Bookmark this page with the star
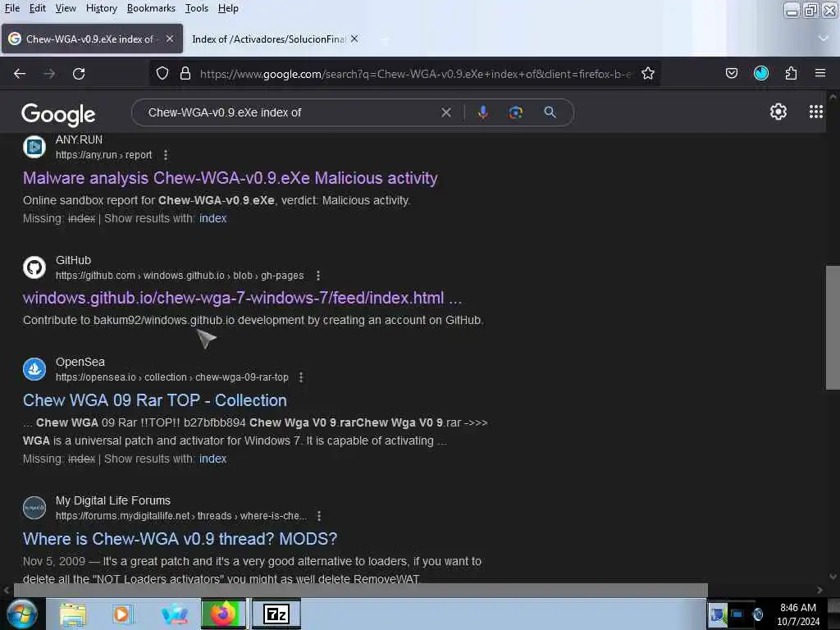Viewport: 840px width, 630px height. pos(648,73)
